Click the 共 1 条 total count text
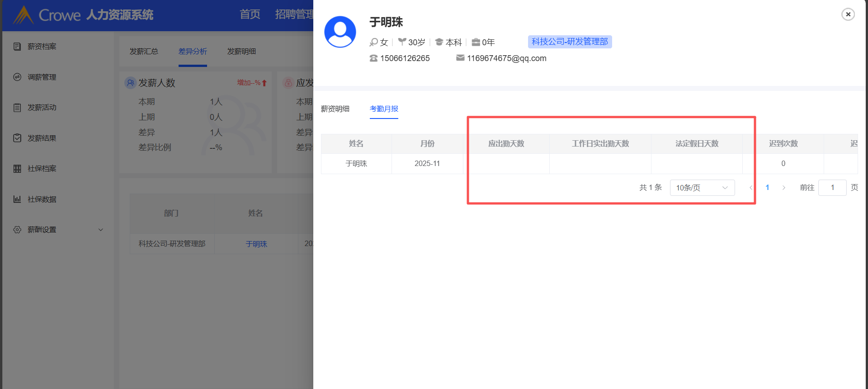 tap(651, 188)
